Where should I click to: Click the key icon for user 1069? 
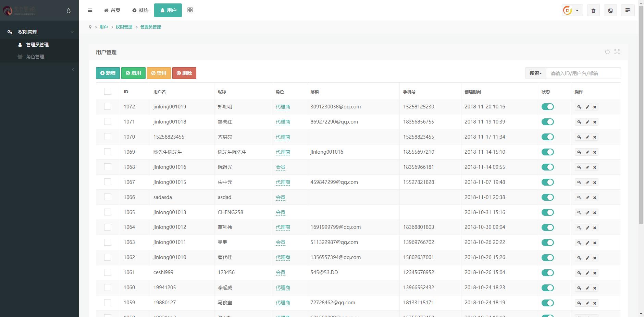pos(579,152)
